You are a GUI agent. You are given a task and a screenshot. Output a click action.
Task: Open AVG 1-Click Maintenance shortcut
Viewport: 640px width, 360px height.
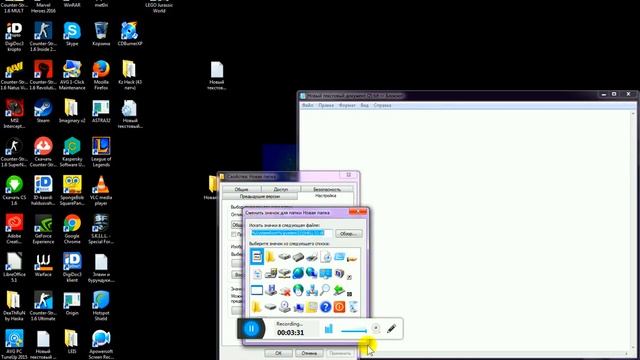72,76
